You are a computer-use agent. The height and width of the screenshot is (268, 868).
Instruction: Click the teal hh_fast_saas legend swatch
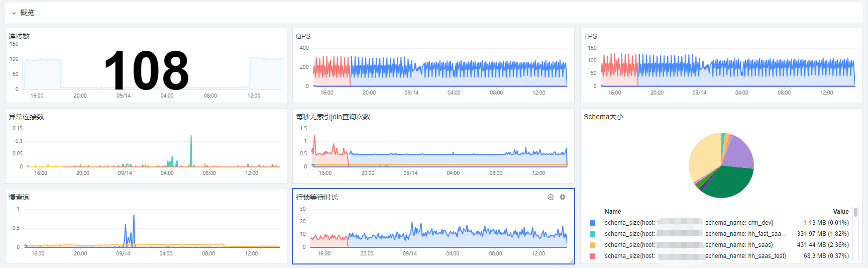click(592, 234)
